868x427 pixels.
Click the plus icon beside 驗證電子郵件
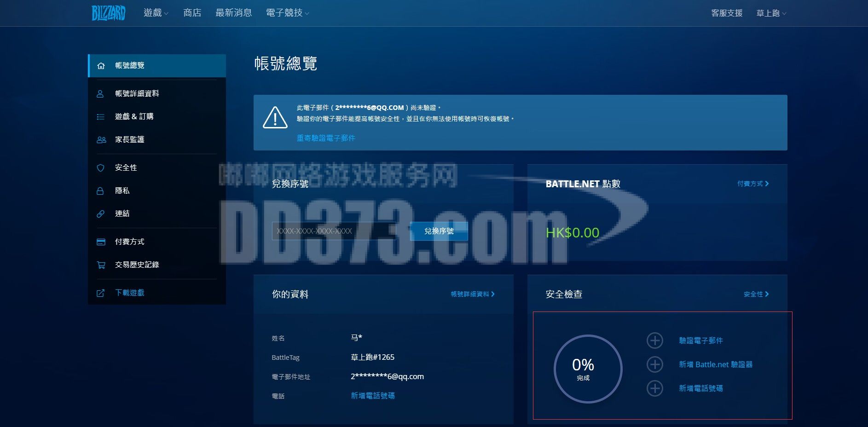click(x=655, y=340)
